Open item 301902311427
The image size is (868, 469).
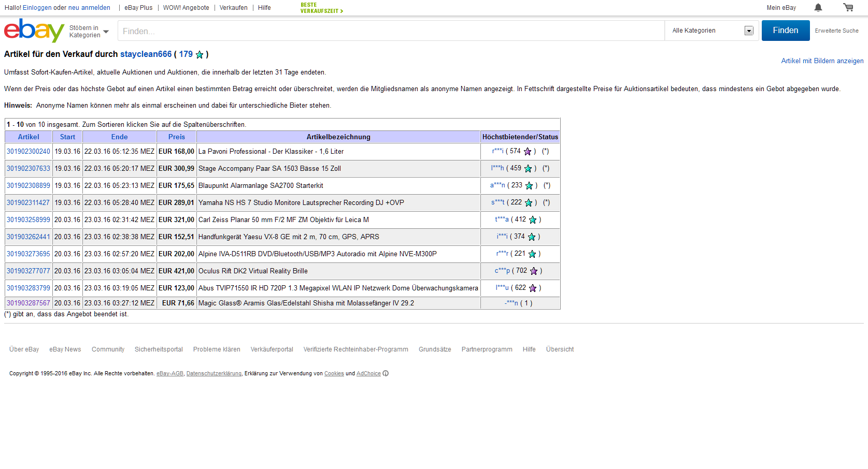tap(29, 203)
